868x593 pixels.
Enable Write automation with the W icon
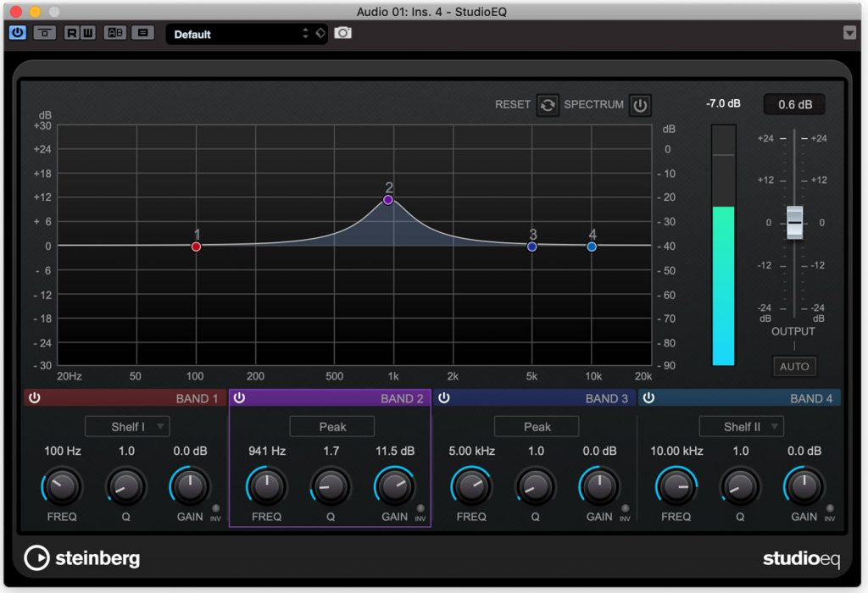[x=87, y=33]
